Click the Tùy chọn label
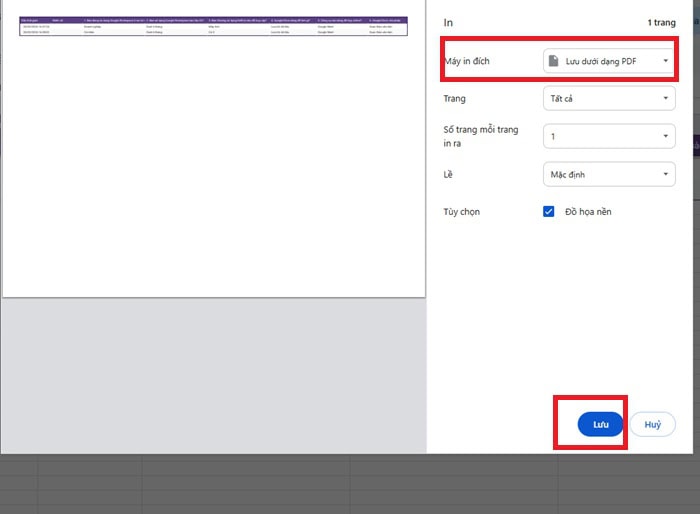This screenshot has width=700, height=514. coord(462,212)
